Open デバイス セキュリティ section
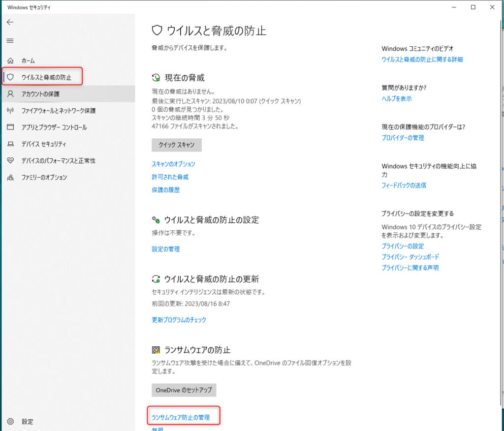This screenshot has width=504, height=431. pyautogui.click(x=68, y=144)
